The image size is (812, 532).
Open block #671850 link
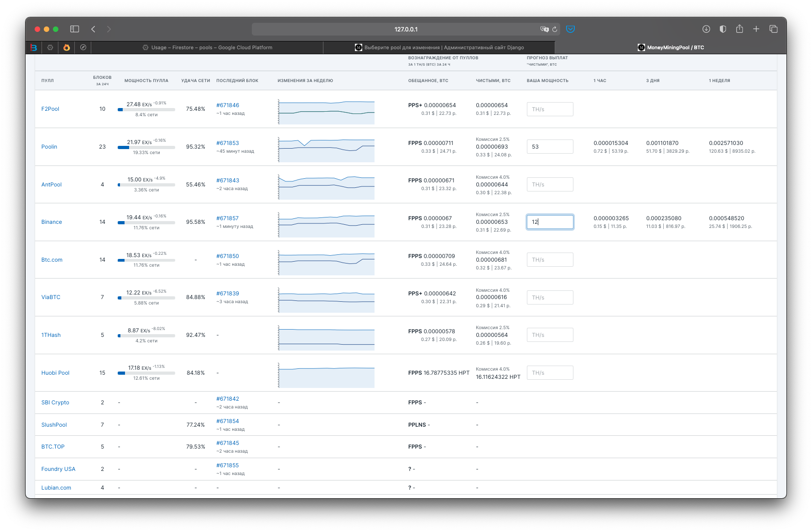pyautogui.click(x=228, y=256)
